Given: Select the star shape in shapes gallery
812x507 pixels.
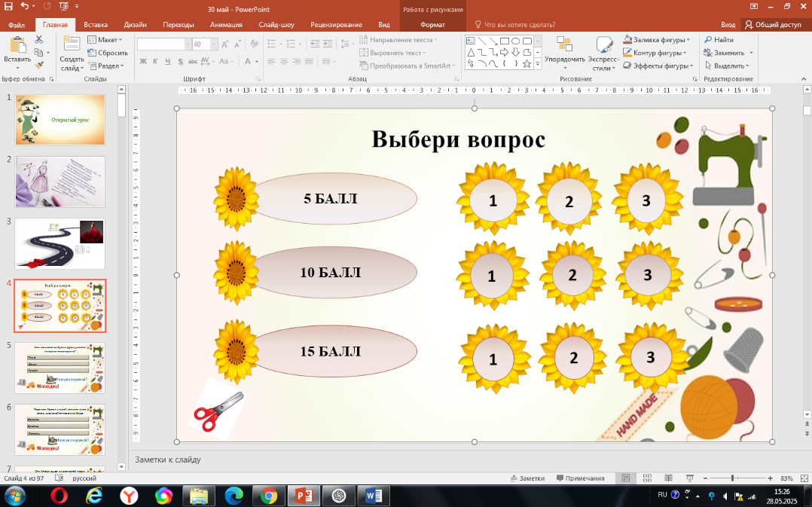Looking at the screenshot, I should (x=527, y=64).
